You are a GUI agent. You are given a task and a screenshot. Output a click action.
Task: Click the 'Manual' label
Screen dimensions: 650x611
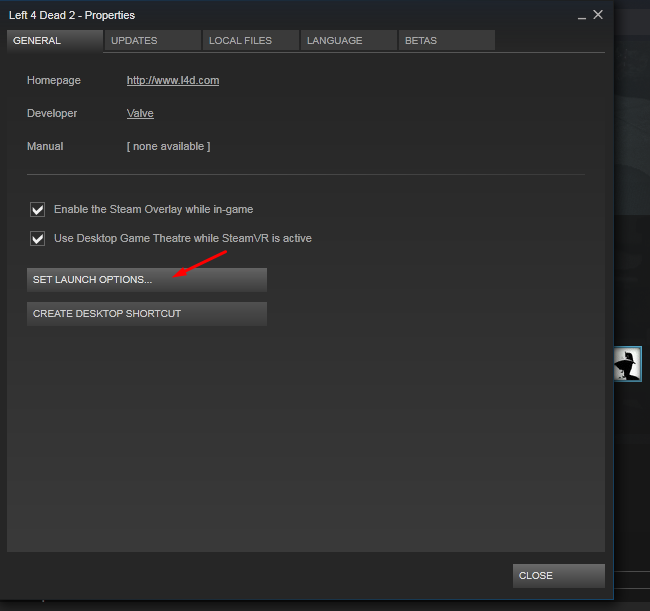45,146
